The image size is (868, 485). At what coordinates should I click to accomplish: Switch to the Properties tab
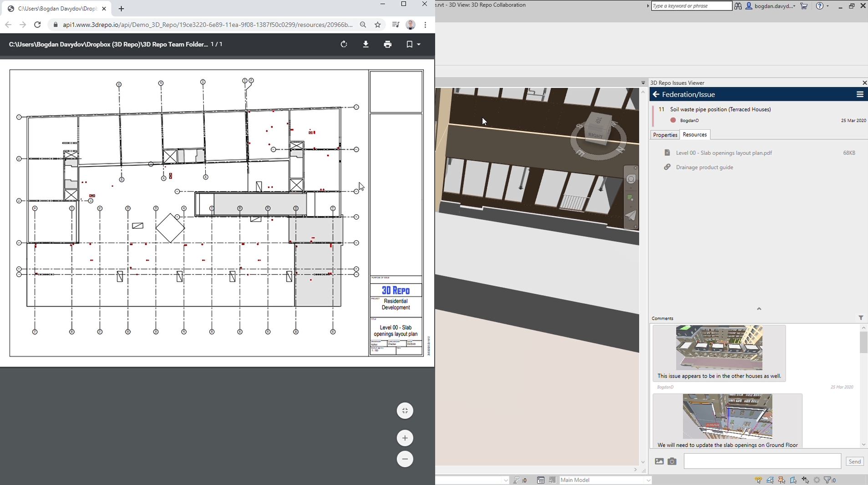coord(665,135)
